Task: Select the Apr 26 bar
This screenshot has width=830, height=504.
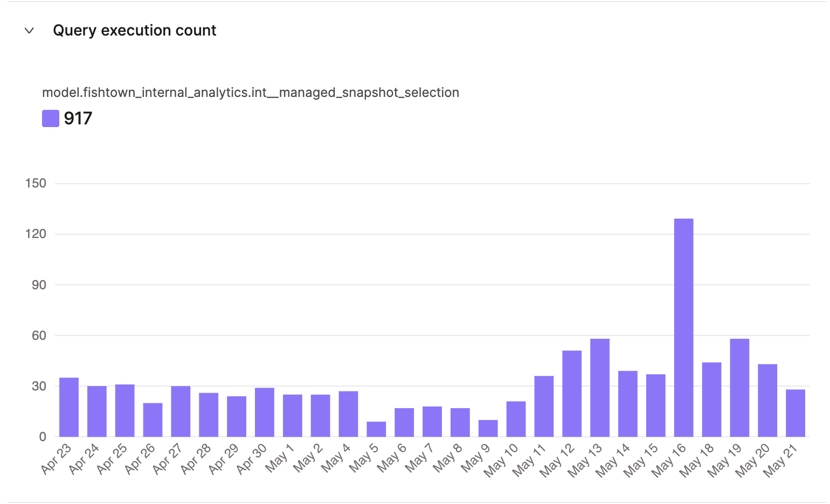Action: 152,419
